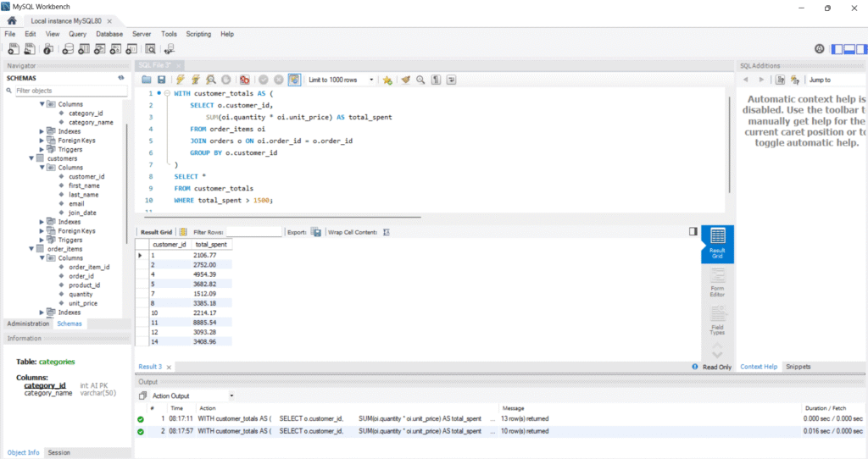This screenshot has width=868, height=459.
Task: Save the script with floppy icon
Action: [162, 80]
